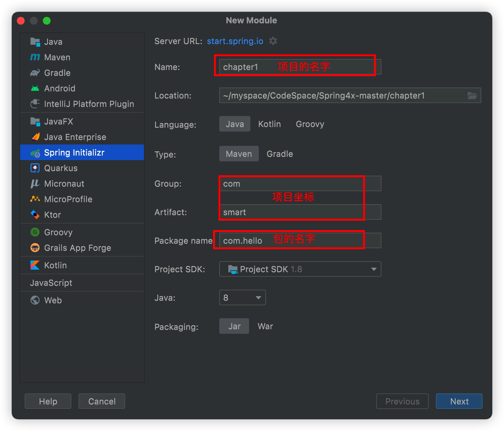Select Kotlin in the module list
The height and width of the screenshot is (431, 504).
coord(82,265)
